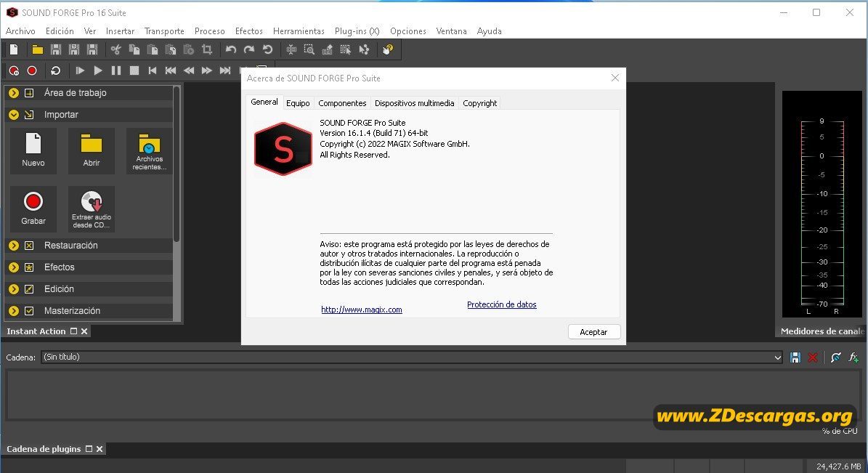Image resolution: width=868 pixels, height=473 pixels.
Task: Click Extraer audio desde CD tile
Action: click(x=92, y=209)
